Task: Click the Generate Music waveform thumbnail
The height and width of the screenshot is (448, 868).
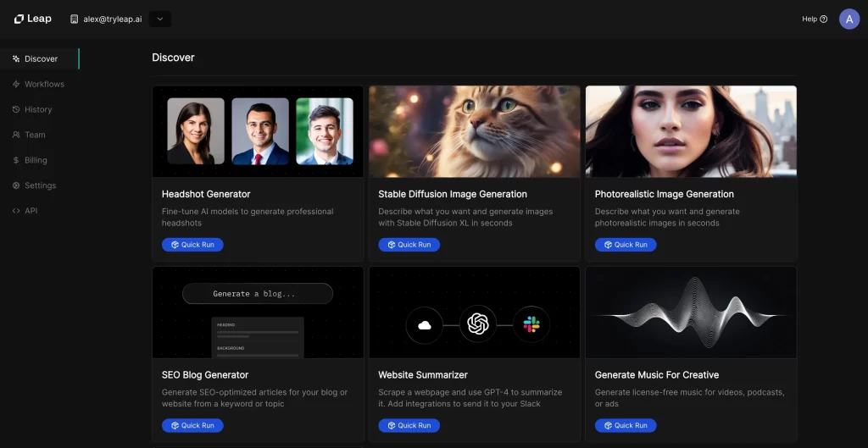Action: coord(691,312)
